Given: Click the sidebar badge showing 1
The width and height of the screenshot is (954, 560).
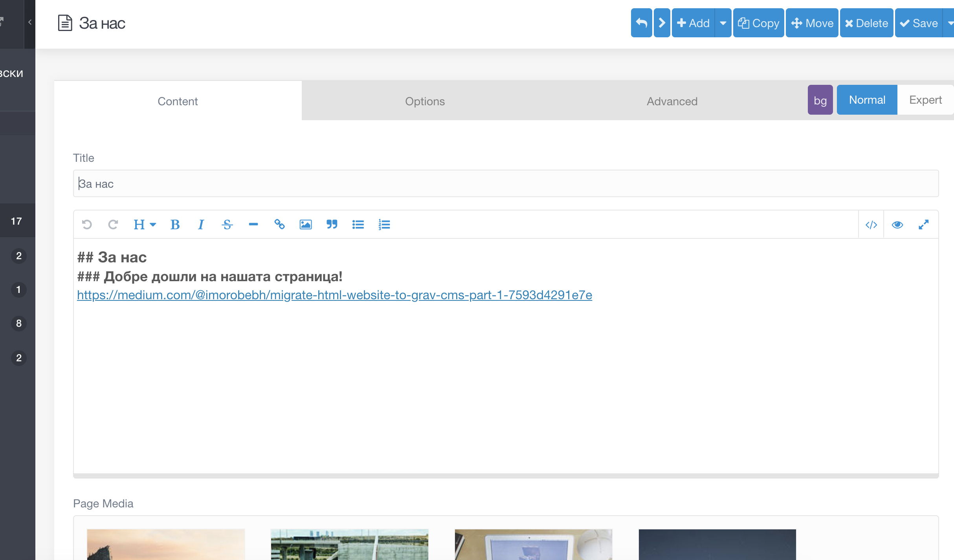Looking at the screenshot, I should click(x=18, y=289).
